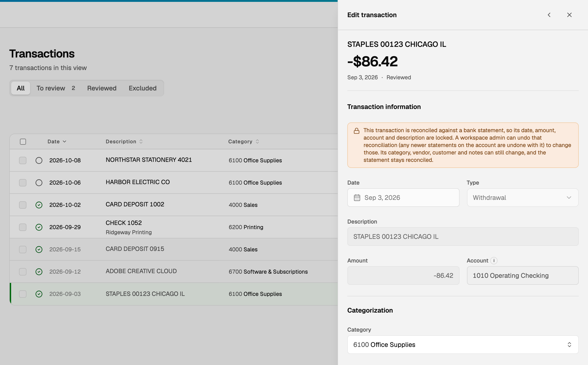Click the ADOBE CREATIVE CLOUD description text
Image resolution: width=588 pixels, height=365 pixels.
tap(141, 271)
